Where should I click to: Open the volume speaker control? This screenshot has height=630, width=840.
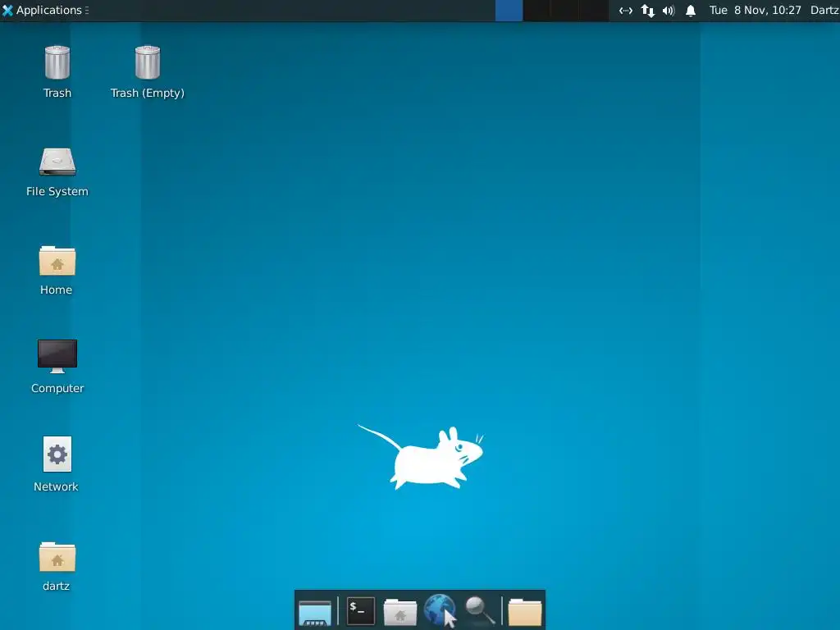[669, 11]
